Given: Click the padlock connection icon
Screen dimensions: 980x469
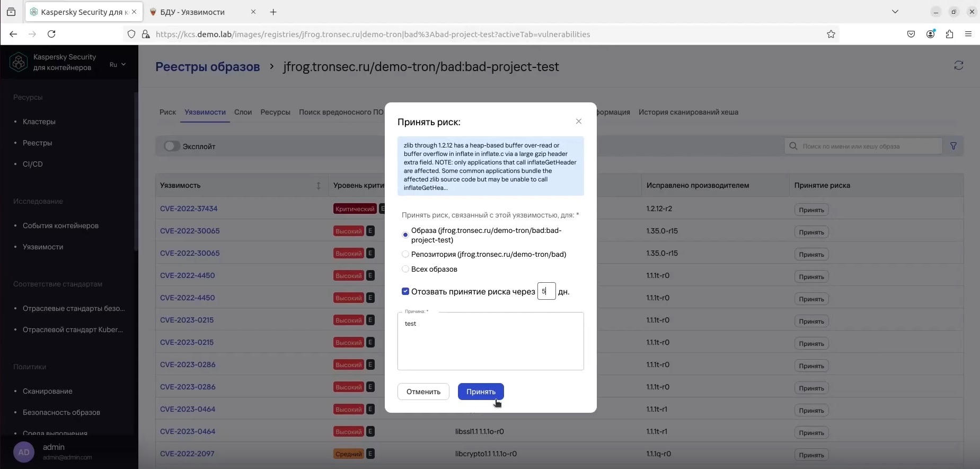Looking at the screenshot, I should 145,34.
